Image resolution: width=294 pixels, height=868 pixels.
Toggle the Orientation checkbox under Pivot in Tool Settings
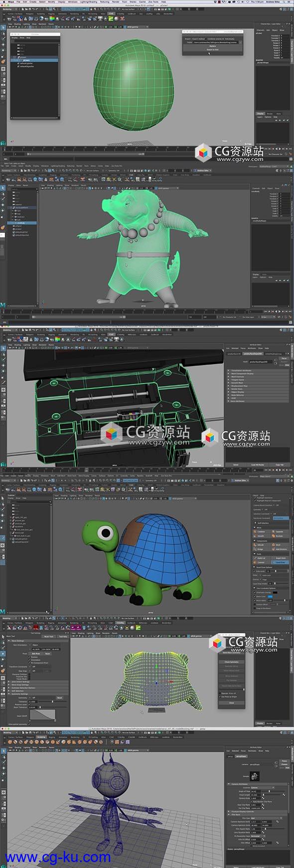pos(29,660)
